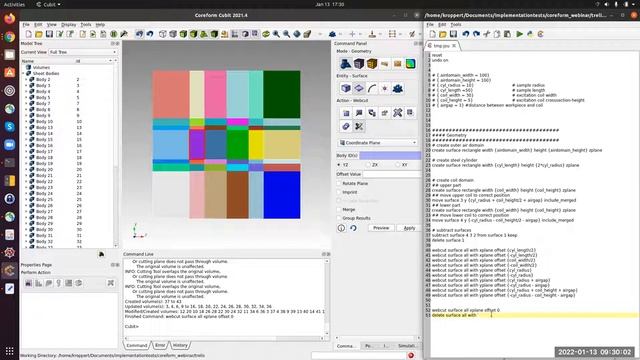Image resolution: width=640 pixels, height=360 pixels.
Task: Enable Merge checkbox
Action: (339, 209)
